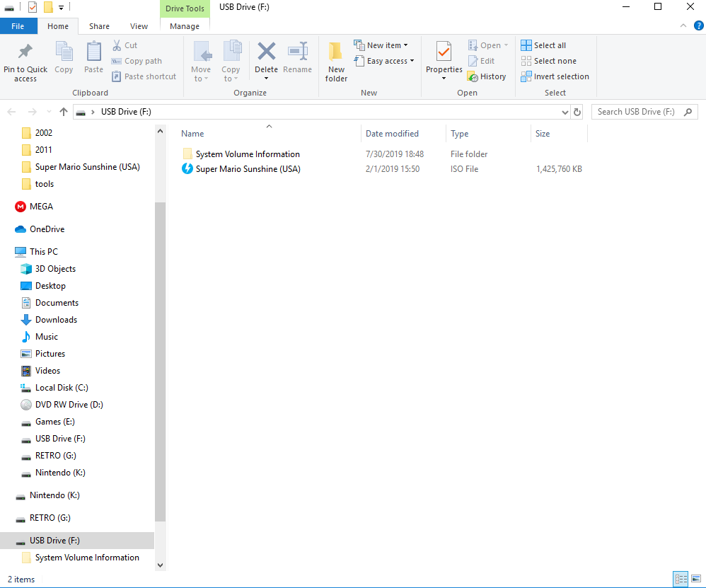The width and height of the screenshot is (706, 588).
Task: Click the title bar Properties checkmark icon
Action: click(33, 7)
